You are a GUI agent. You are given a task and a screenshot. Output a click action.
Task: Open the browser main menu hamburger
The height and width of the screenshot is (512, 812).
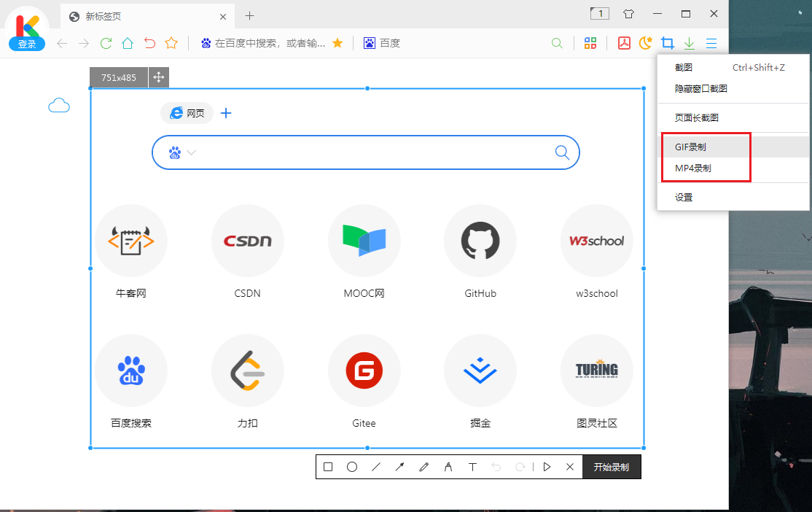click(711, 43)
